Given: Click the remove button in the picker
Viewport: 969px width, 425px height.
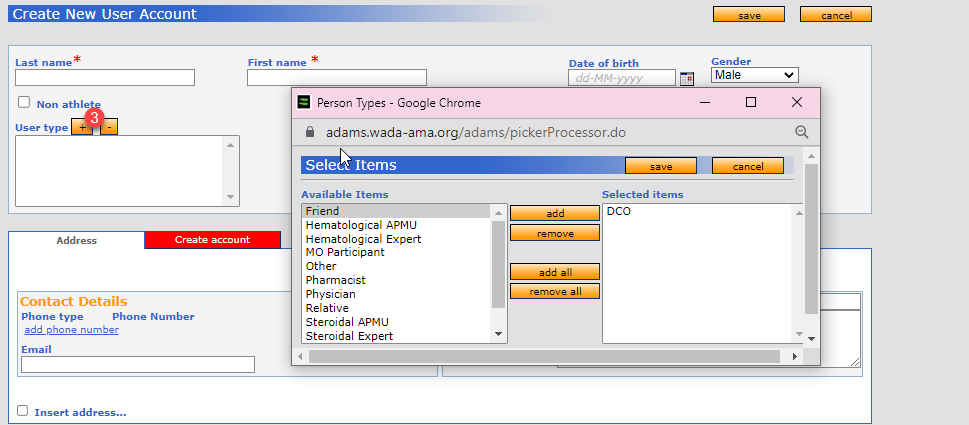Looking at the screenshot, I should pyautogui.click(x=555, y=233).
